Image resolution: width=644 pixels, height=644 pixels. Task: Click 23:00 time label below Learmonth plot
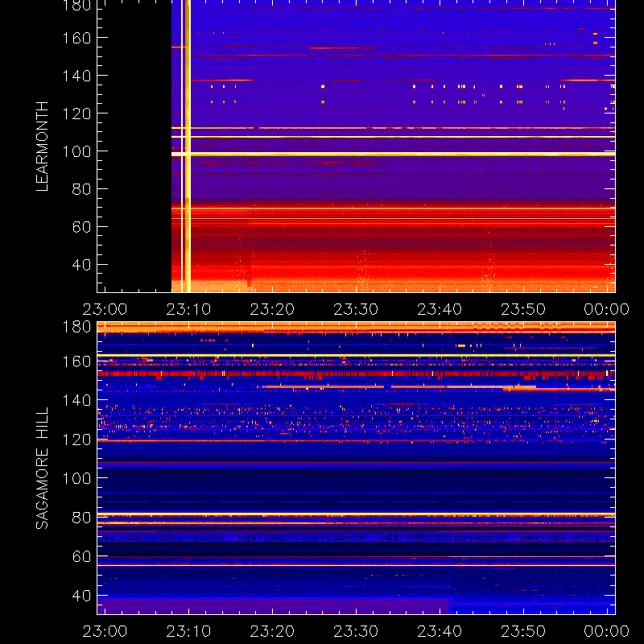[105, 309]
